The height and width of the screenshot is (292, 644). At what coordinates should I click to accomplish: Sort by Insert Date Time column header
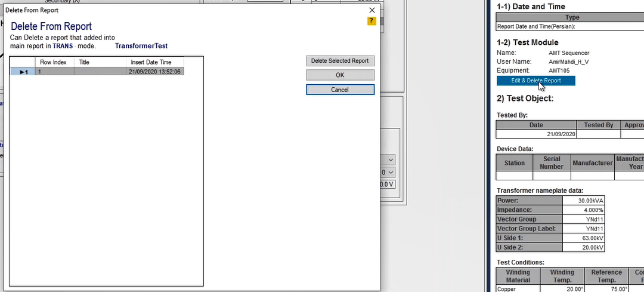pyautogui.click(x=154, y=62)
